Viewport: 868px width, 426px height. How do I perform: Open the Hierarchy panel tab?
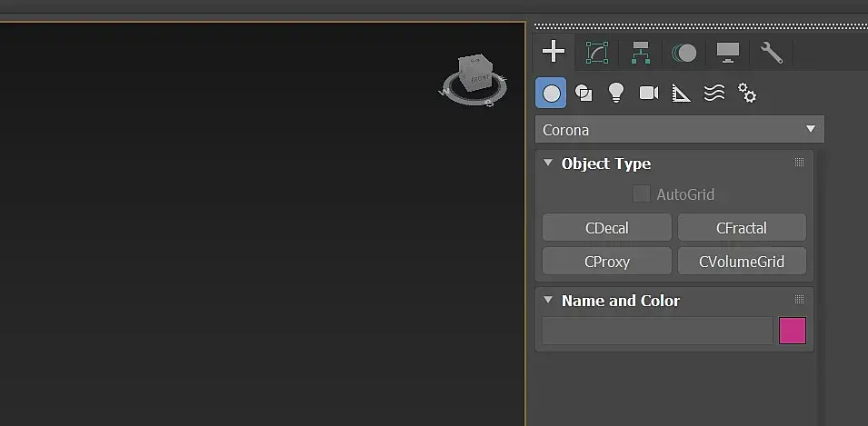[x=641, y=53]
